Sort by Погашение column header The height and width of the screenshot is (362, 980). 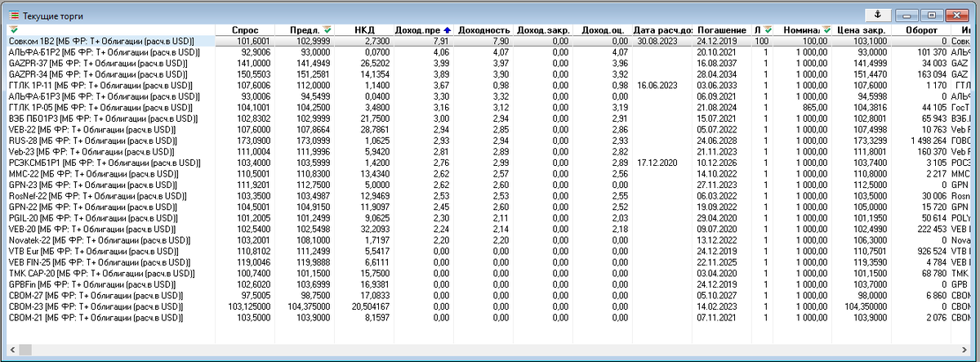tap(722, 29)
